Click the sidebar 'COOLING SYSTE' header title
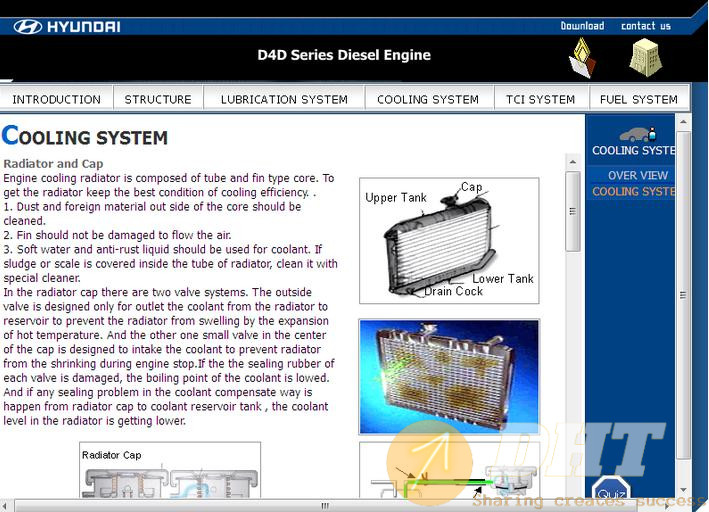Image resolution: width=709 pixels, height=512 pixels. [x=633, y=150]
